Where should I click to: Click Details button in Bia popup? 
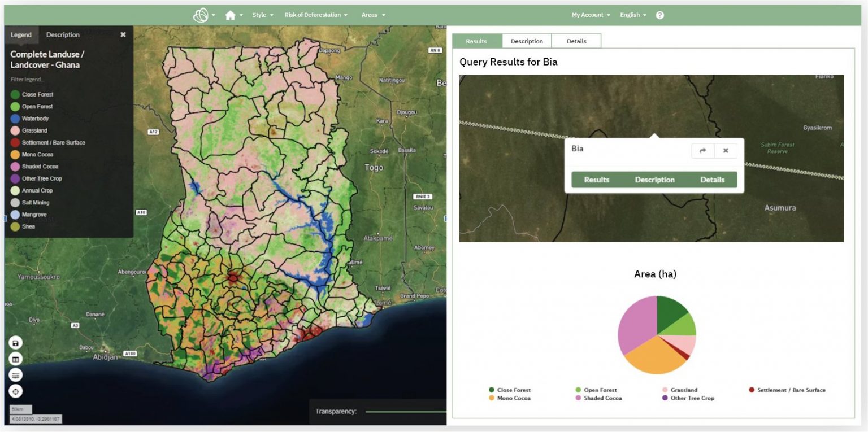712,180
